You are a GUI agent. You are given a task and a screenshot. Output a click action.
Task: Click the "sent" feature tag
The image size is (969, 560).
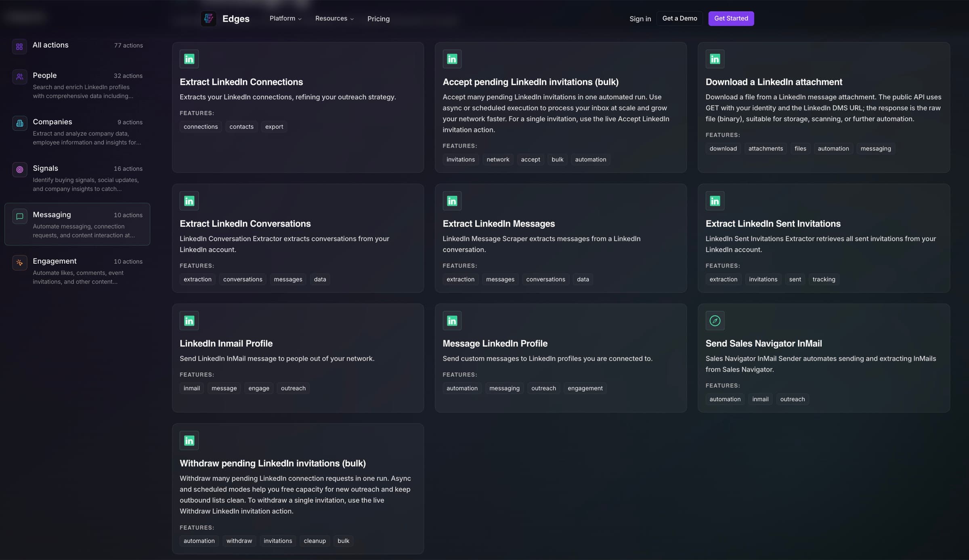[x=795, y=279]
